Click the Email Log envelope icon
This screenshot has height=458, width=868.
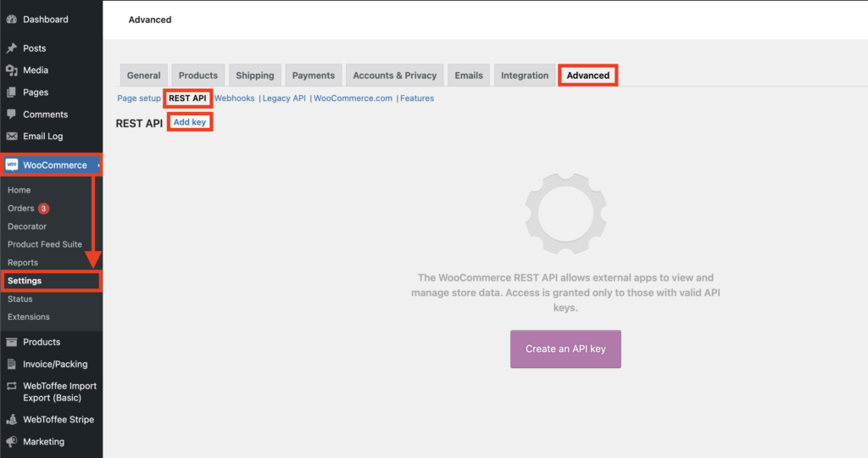click(x=12, y=137)
